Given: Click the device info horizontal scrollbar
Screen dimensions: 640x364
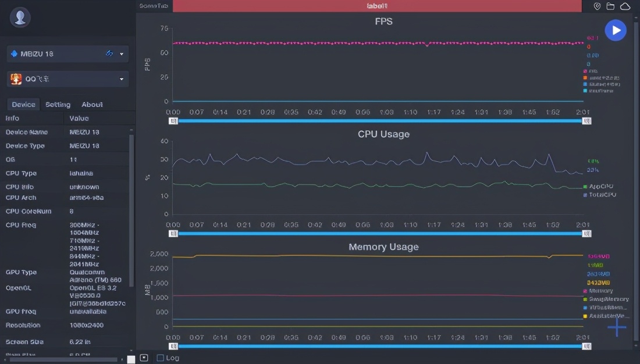Looking at the screenshot, I should pyautogui.click(x=64, y=359).
